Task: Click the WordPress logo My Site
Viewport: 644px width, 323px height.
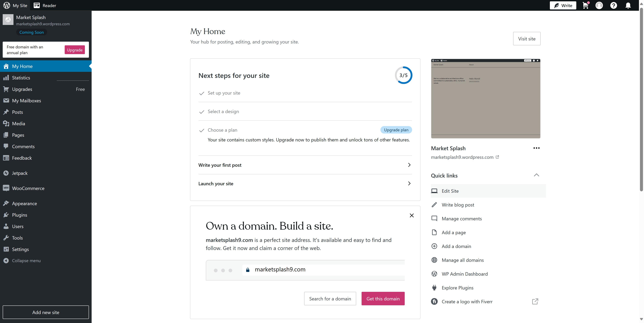Action: pos(15,6)
